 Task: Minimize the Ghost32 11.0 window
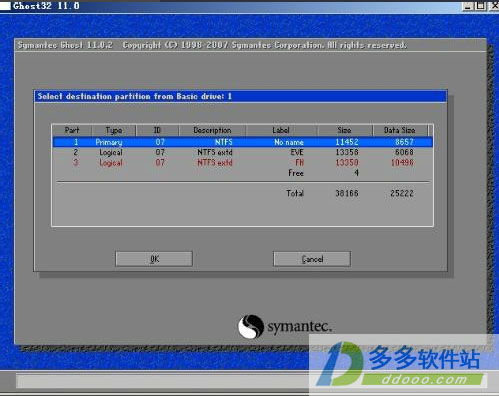[x=468, y=6]
